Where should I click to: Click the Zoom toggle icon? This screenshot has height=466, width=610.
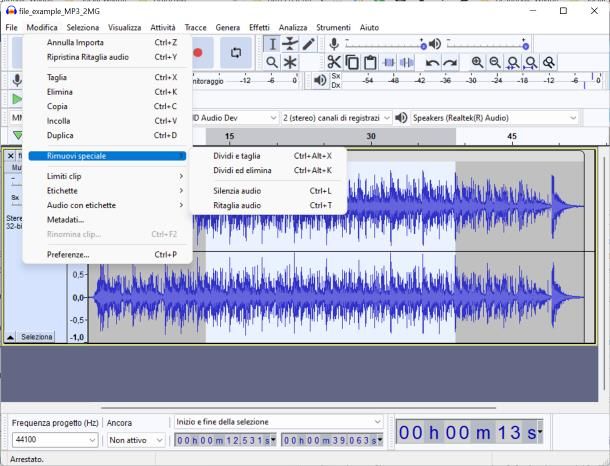click(x=549, y=62)
